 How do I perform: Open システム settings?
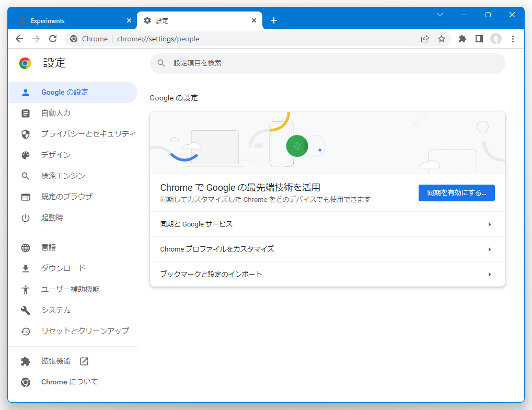pyautogui.click(x=73, y=311)
